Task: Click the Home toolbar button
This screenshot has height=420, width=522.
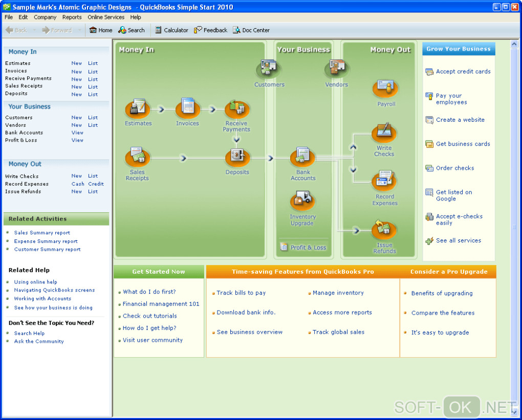Action: pyautogui.click(x=101, y=30)
